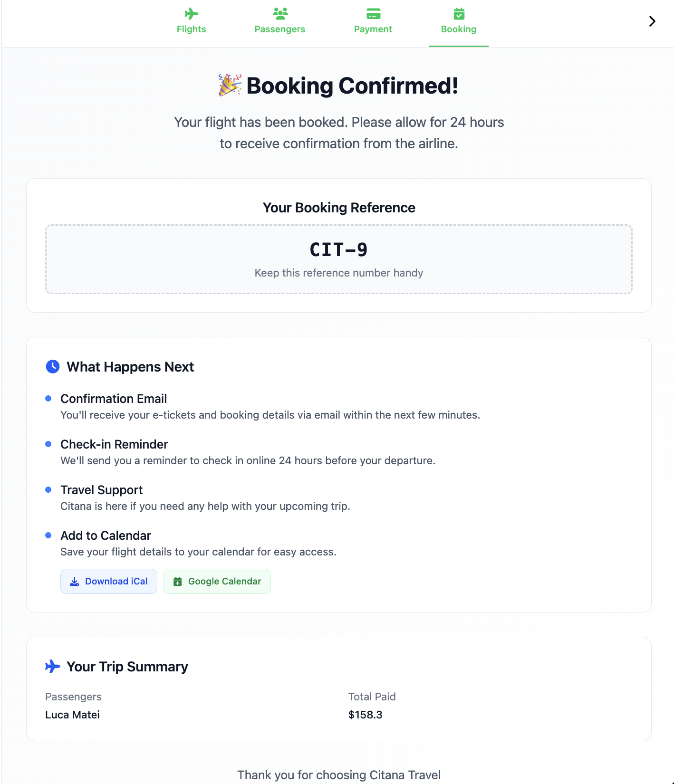Click the calendar icon in Google Calendar button
Viewport: 674px width, 784px height.
178,582
